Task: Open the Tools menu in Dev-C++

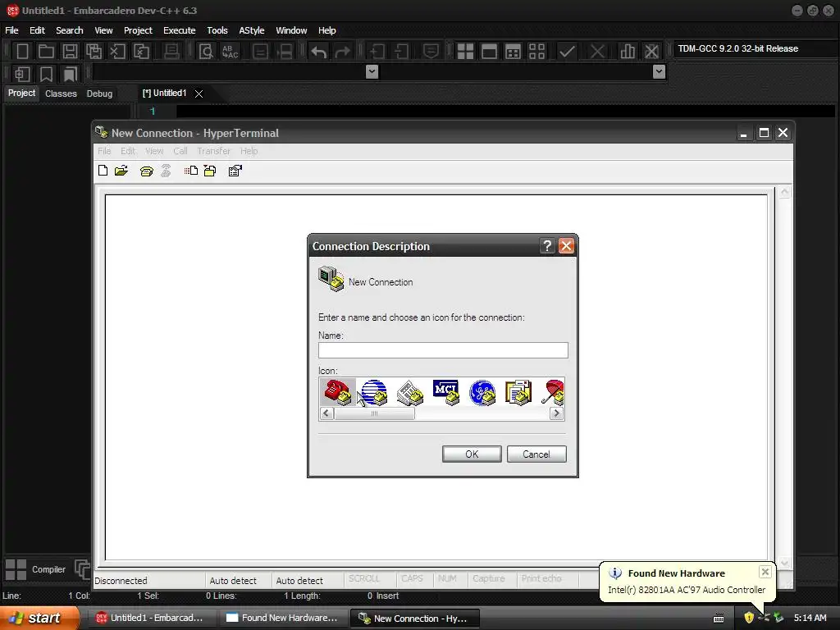Action: pos(217,30)
